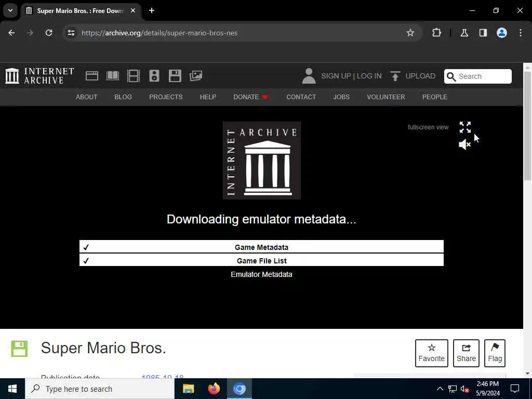Screen dimensions: 532x399
Task: View site information icon in address bar
Action: coord(71,33)
